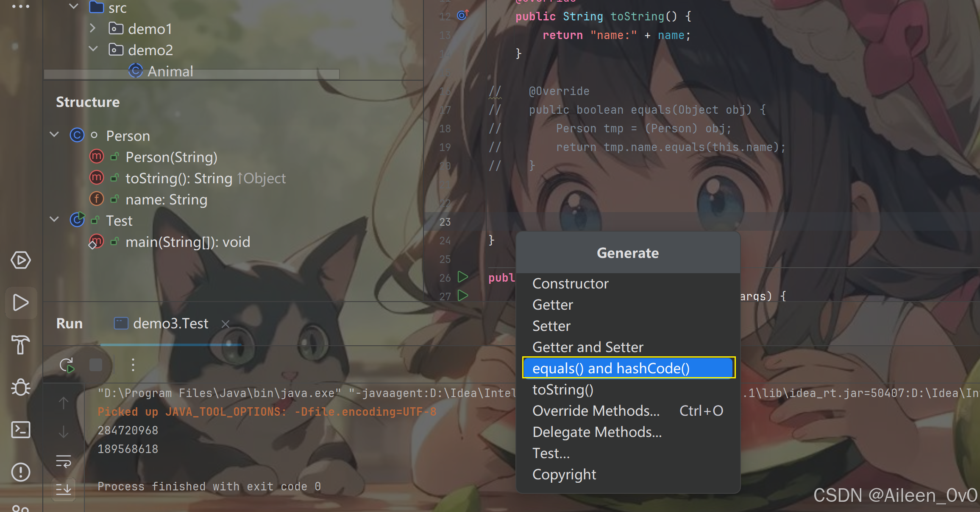This screenshot has height=512, width=980.
Task: Open the Run panel more options menu
Action: pos(133,365)
